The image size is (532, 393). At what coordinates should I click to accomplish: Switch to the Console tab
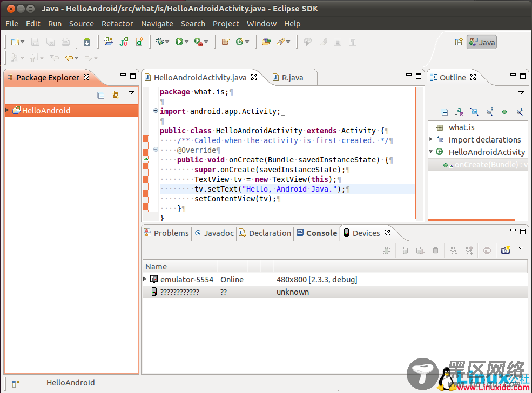[317, 233]
